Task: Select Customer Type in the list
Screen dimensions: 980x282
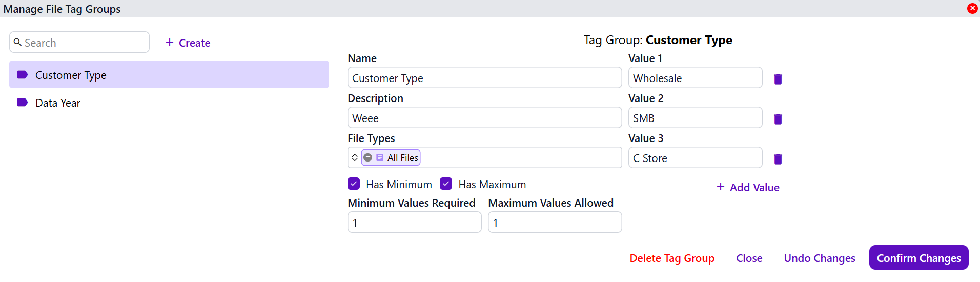Action: click(x=71, y=75)
